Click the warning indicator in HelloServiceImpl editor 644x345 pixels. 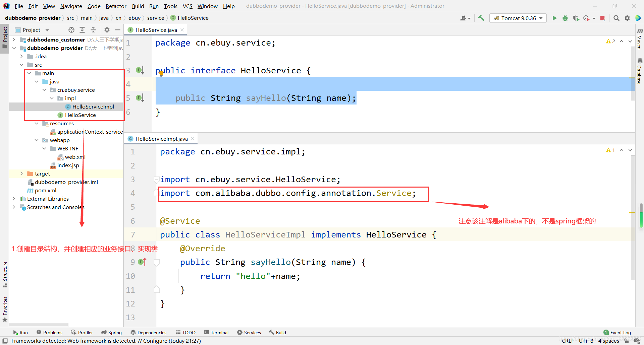pos(610,150)
